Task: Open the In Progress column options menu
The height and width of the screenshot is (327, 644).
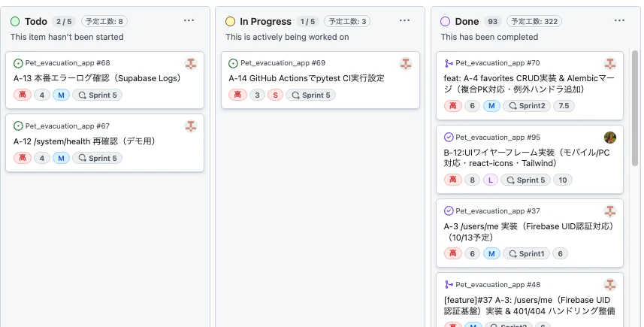Action: (404, 20)
